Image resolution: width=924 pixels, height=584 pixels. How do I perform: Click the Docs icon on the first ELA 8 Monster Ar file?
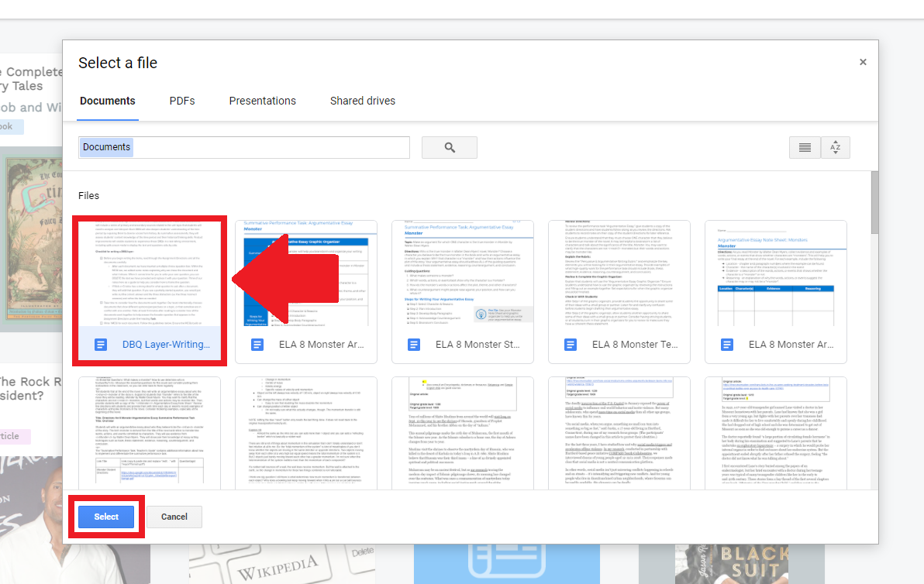click(257, 344)
